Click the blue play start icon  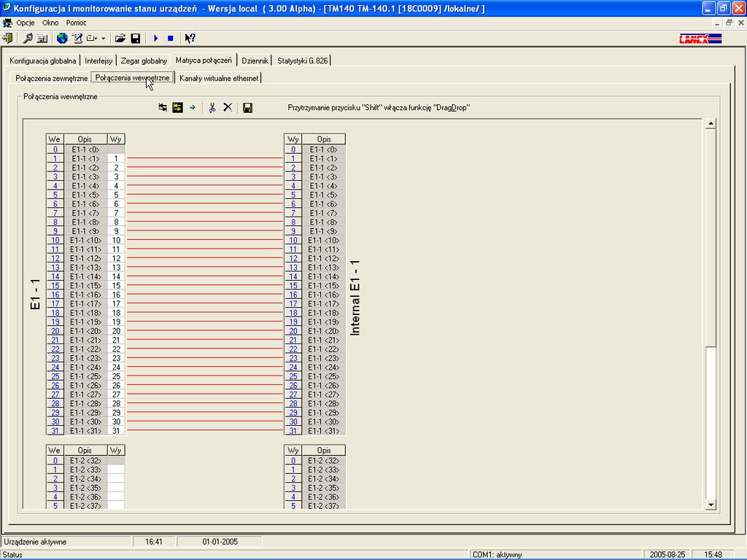click(155, 38)
